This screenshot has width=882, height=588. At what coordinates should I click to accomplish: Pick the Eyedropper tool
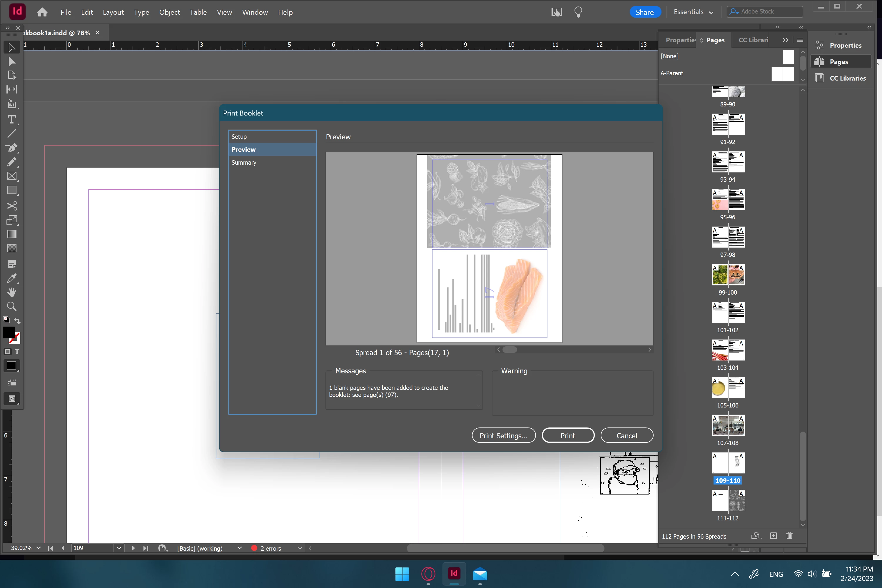click(12, 278)
